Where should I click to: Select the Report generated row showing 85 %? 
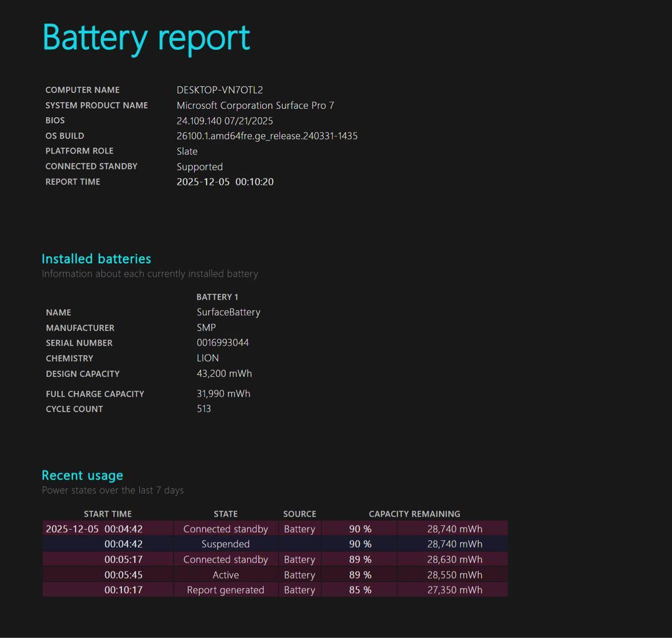(x=225, y=589)
